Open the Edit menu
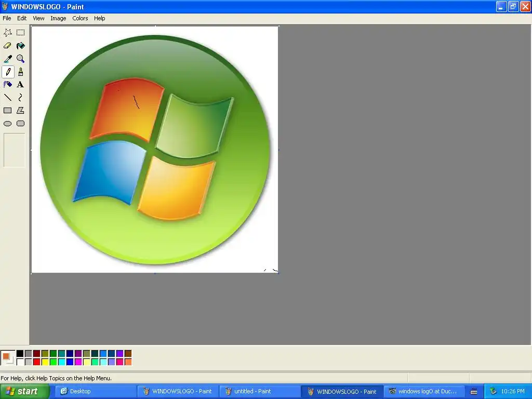The image size is (532, 399). point(22,18)
